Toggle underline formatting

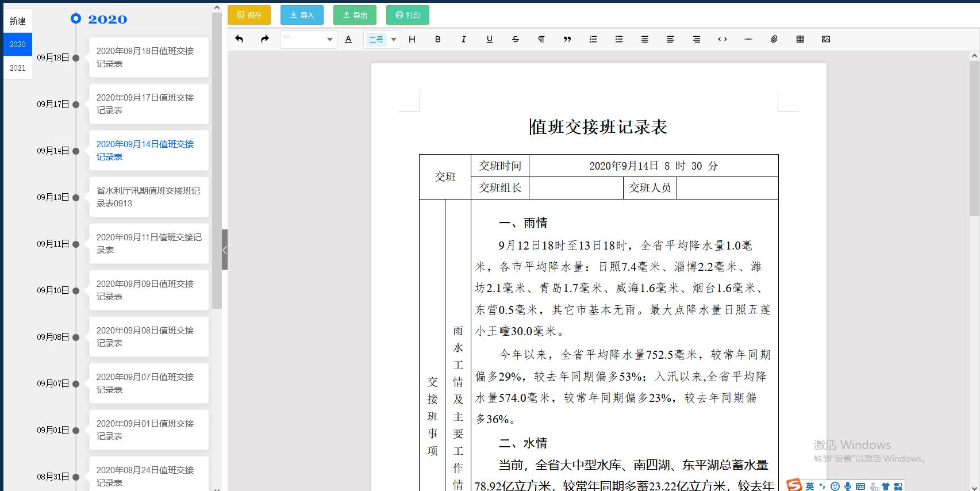click(x=490, y=39)
